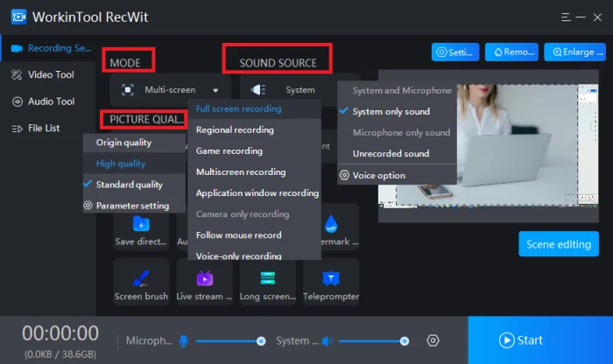Viewport: 613px width, 364px height.
Task: Click the speaker icon in sound source
Action: [258, 90]
